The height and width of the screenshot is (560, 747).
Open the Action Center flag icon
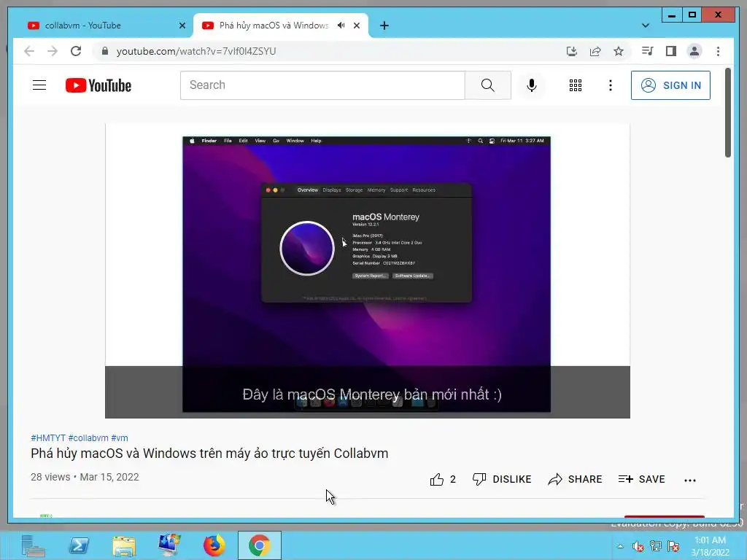tap(673, 546)
